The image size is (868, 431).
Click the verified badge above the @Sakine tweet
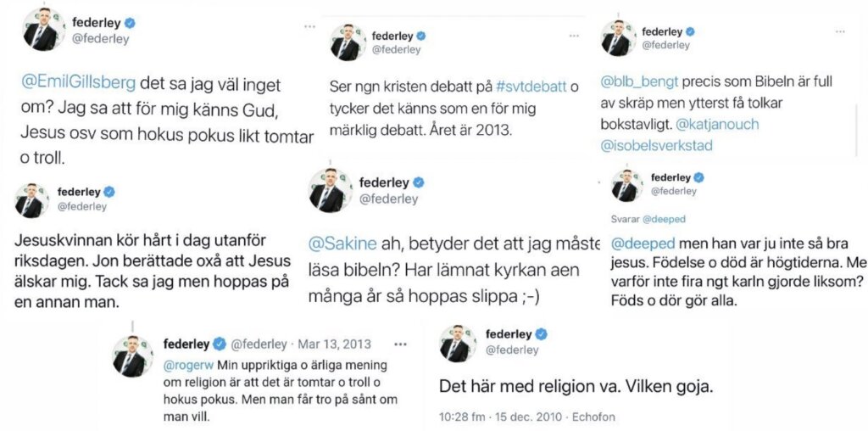point(418,182)
